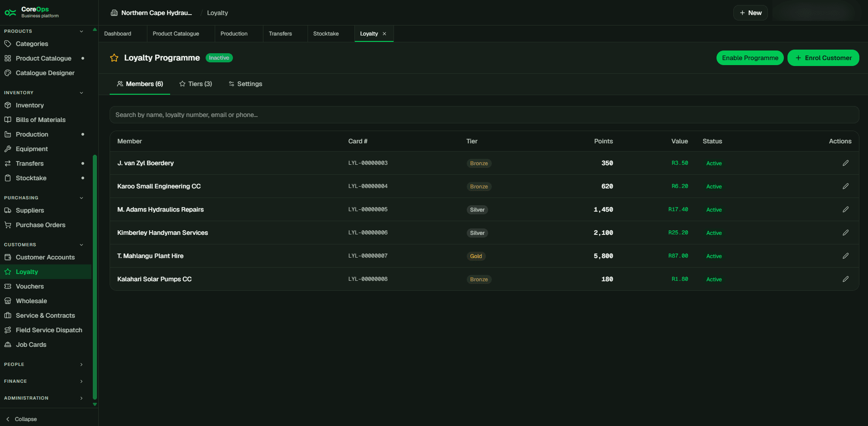Open Suppliers truck icon
Screen dimensions: 868x426
(x=8, y=210)
